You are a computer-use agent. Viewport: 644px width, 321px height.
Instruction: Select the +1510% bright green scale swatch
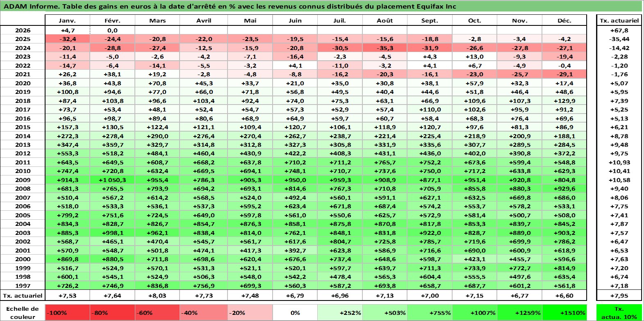tap(564, 313)
